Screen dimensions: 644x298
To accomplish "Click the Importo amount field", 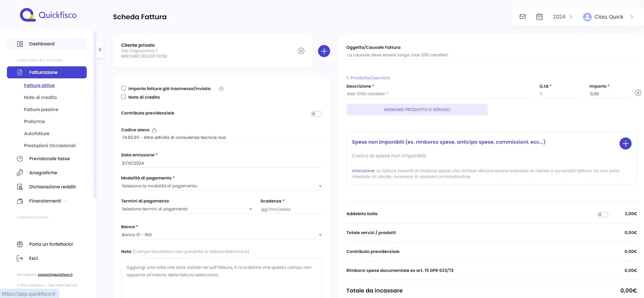I will pyautogui.click(x=610, y=94).
